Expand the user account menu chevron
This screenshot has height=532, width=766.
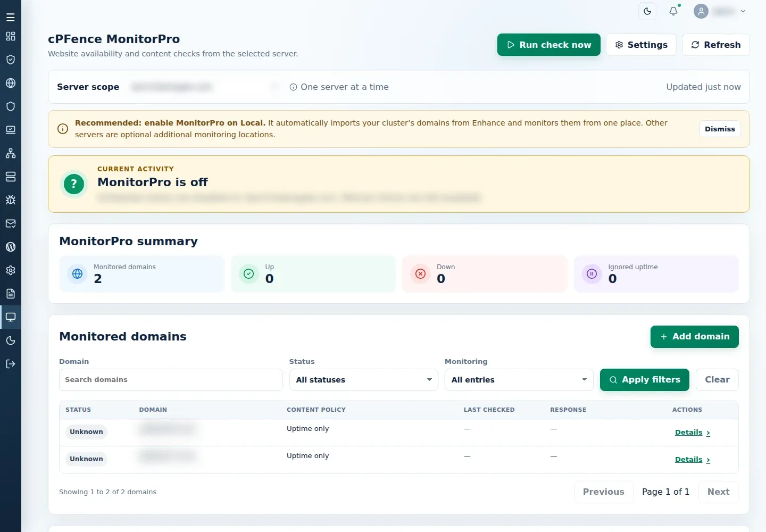(743, 11)
